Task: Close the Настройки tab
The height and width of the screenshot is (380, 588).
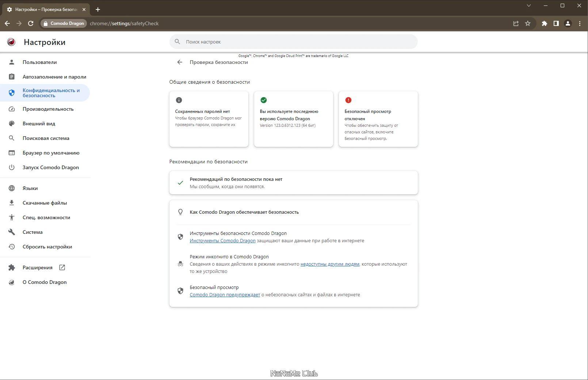Action: [84, 9]
